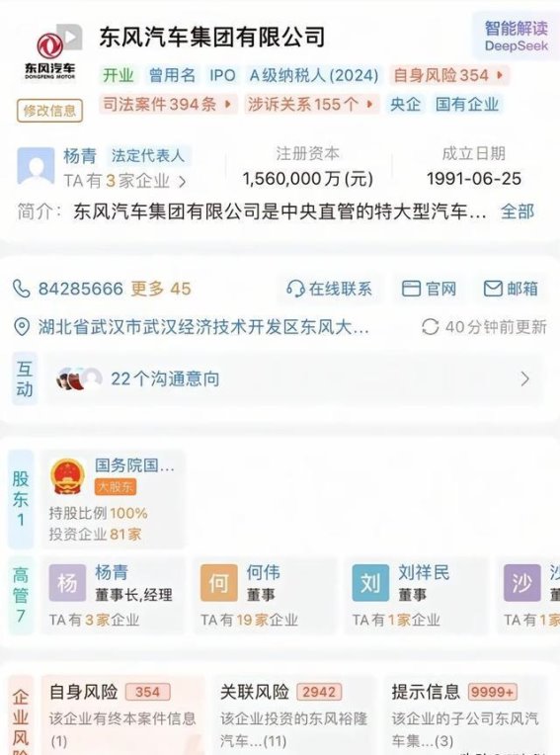Open executive 何伟 董事 card

pyautogui.click(x=265, y=596)
